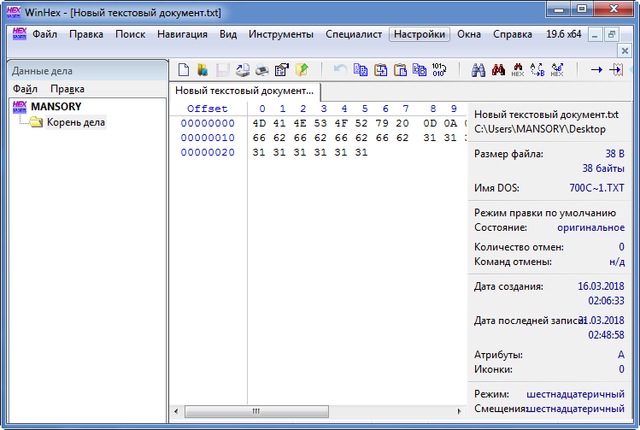Select the MANSORY case tree node
This screenshot has height=430, width=640.
[56, 106]
